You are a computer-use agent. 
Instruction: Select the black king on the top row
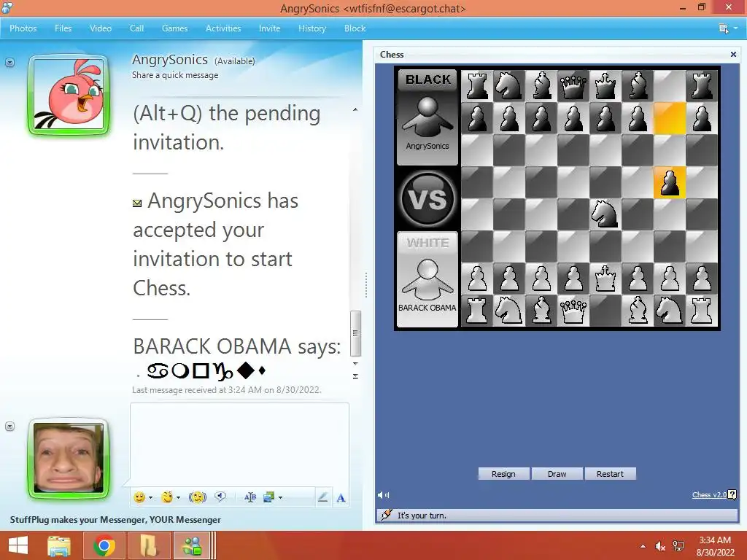coord(605,86)
